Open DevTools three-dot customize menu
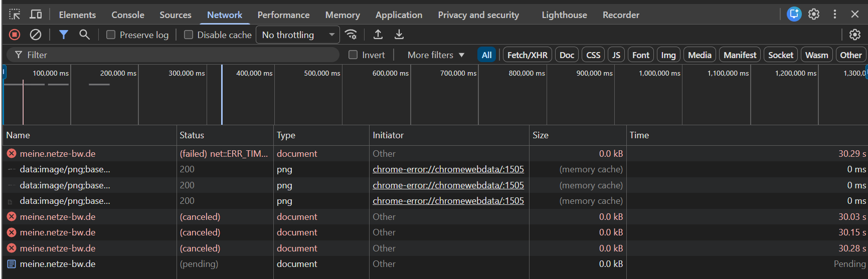Screen dimensions: 868x279 [x=835, y=15]
